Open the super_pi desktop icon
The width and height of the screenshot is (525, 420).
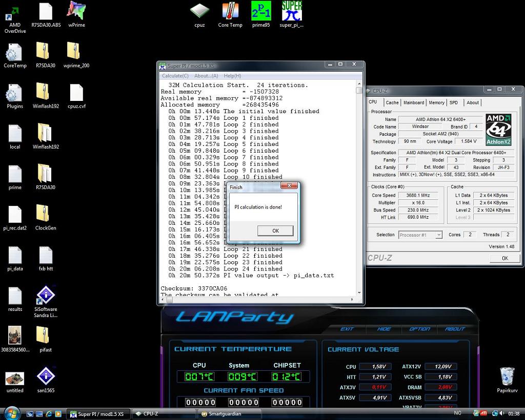click(x=292, y=15)
